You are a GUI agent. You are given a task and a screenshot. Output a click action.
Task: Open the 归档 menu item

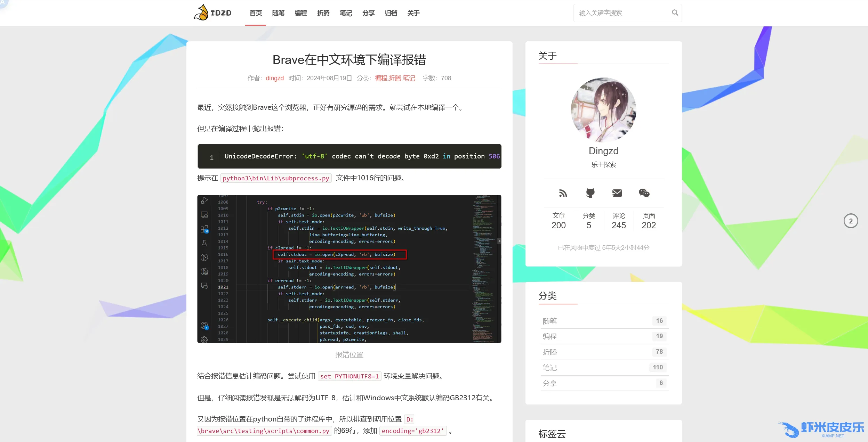tap(391, 13)
